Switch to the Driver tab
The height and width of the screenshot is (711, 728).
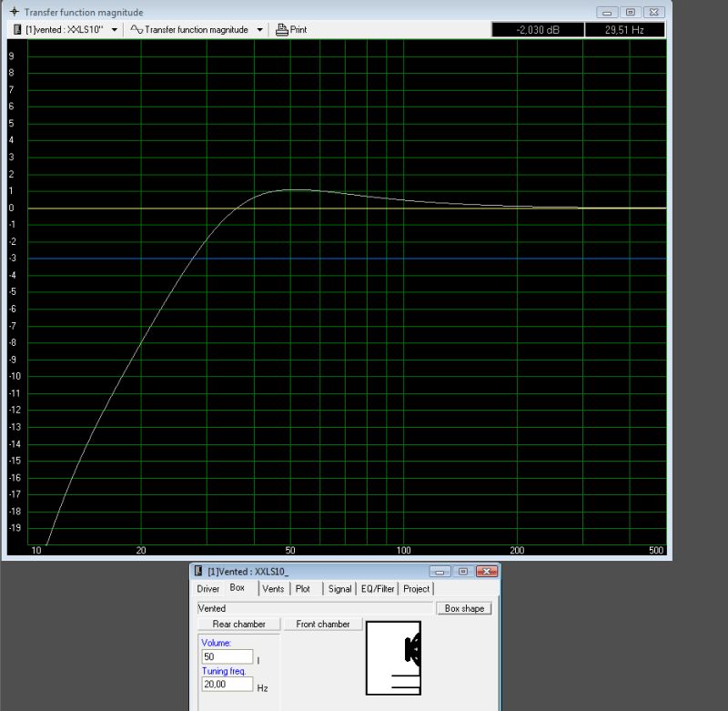click(208, 589)
